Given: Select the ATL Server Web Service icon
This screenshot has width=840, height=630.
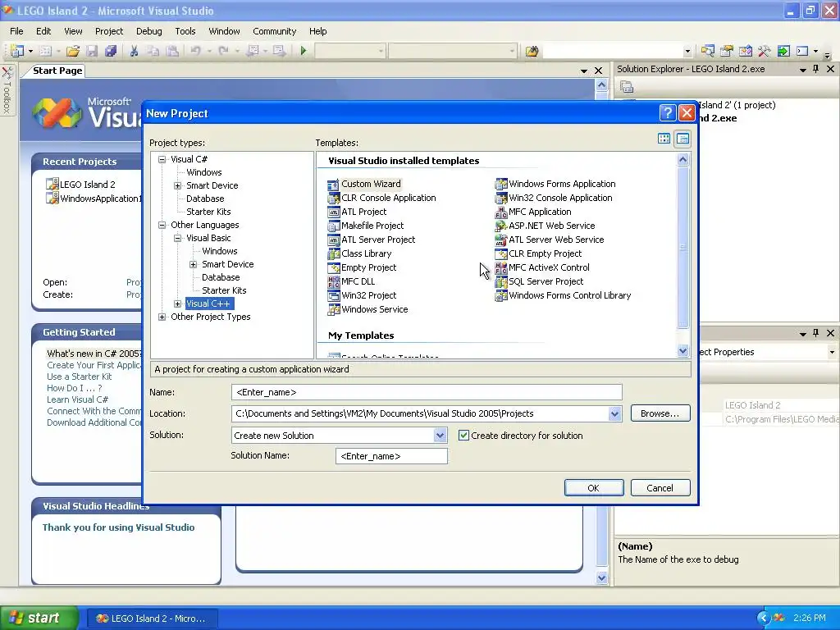Looking at the screenshot, I should click(x=501, y=240).
